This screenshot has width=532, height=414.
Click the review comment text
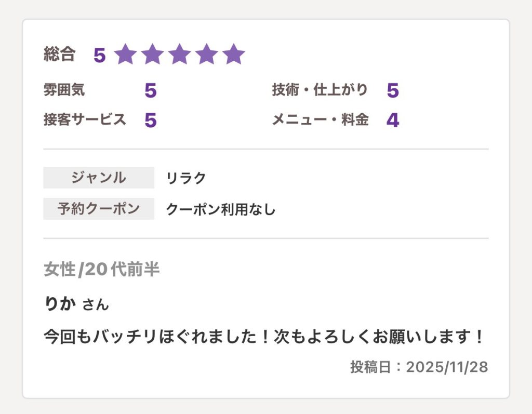pos(264,337)
